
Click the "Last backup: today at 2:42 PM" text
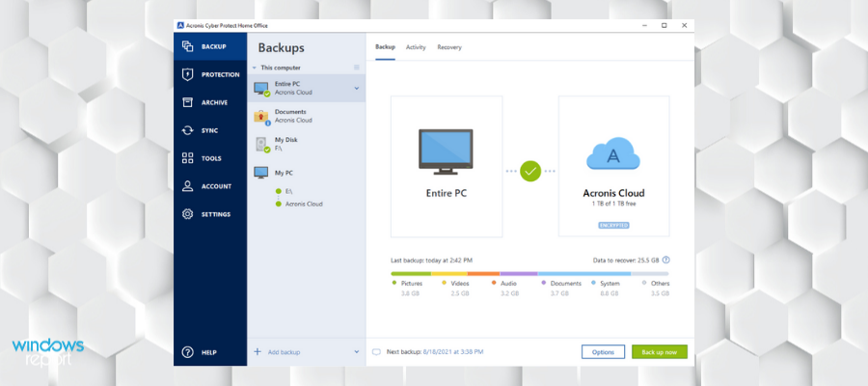(x=432, y=260)
